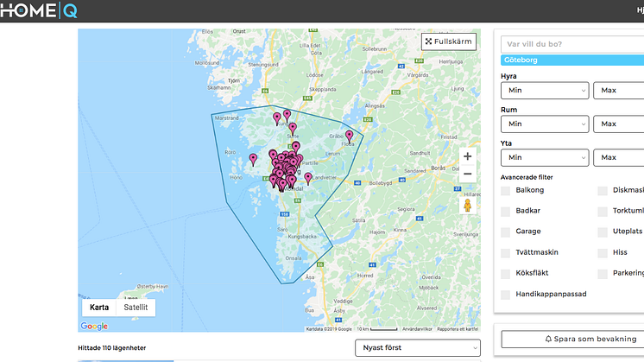The image size is (644, 362).
Task: Open the 'Nyast först' sort dropdown
Action: point(418,347)
